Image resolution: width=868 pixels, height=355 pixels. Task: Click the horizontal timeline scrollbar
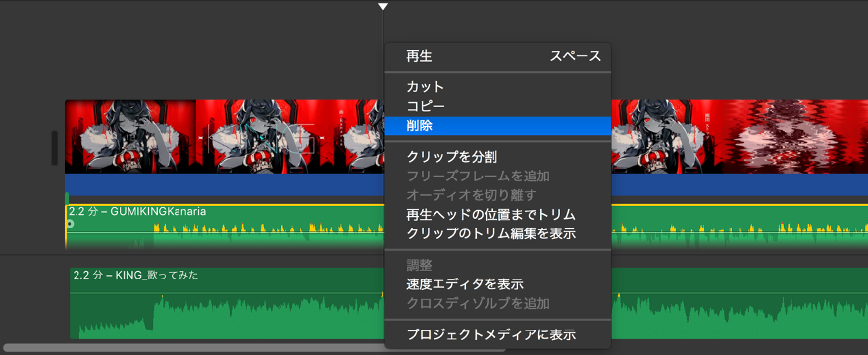(x=254, y=348)
